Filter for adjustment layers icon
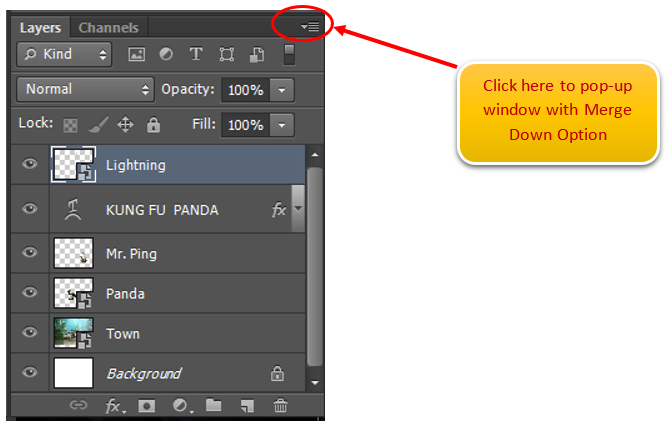 pyautogui.click(x=166, y=54)
